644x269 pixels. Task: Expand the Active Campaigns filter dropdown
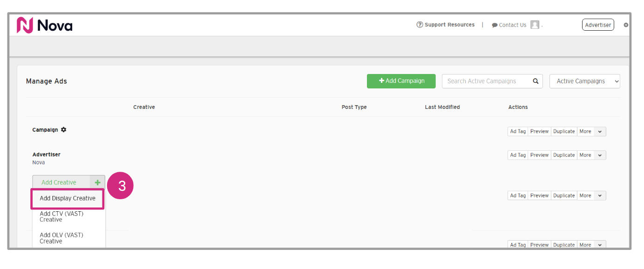pos(584,81)
